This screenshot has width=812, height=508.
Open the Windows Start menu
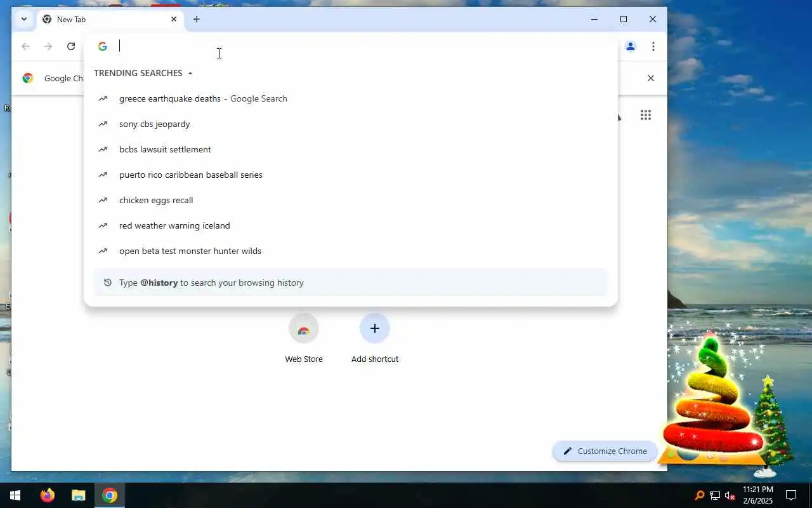pos(15,495)
